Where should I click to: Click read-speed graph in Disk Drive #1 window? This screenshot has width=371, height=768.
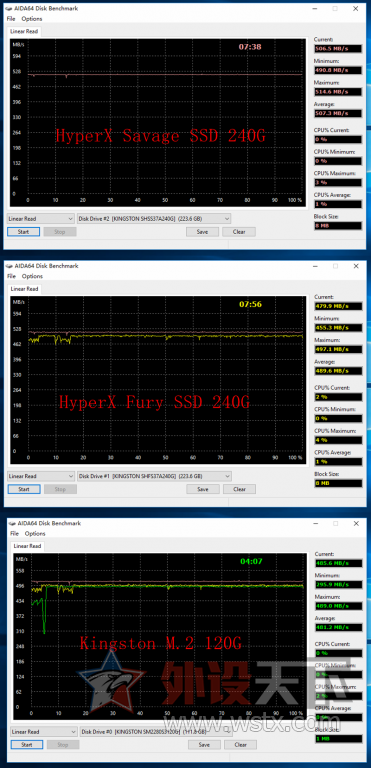click(157, 380)
